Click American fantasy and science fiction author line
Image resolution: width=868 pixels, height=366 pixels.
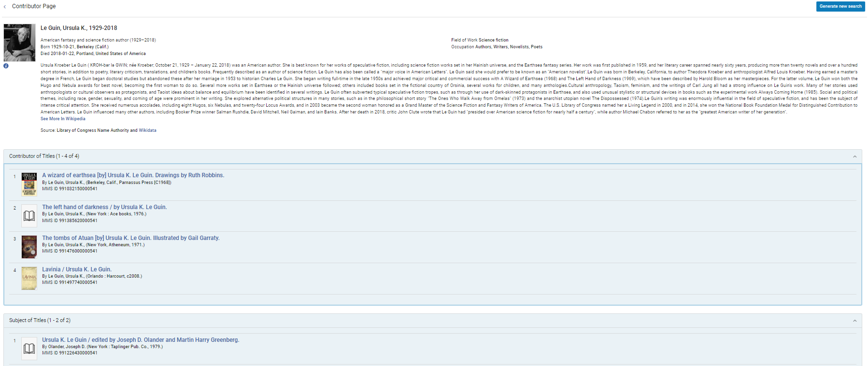pyautogui.click(x=98, y=40)
